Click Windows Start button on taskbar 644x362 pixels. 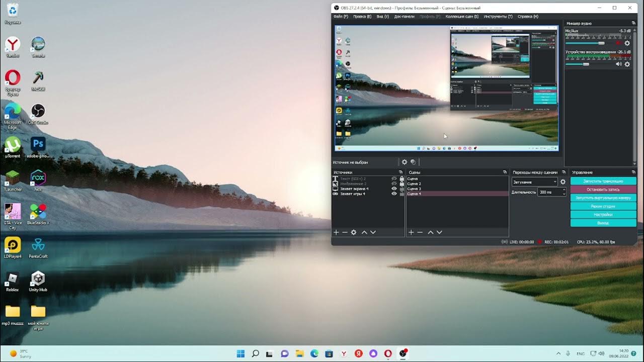coord(240,353)
